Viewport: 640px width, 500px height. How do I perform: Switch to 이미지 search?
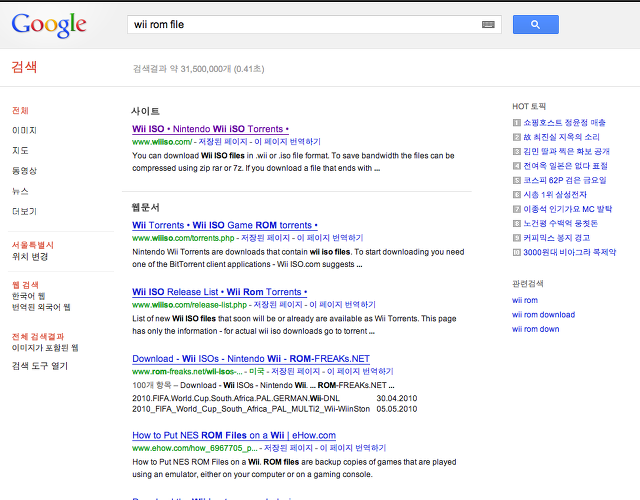click(24, 130)
